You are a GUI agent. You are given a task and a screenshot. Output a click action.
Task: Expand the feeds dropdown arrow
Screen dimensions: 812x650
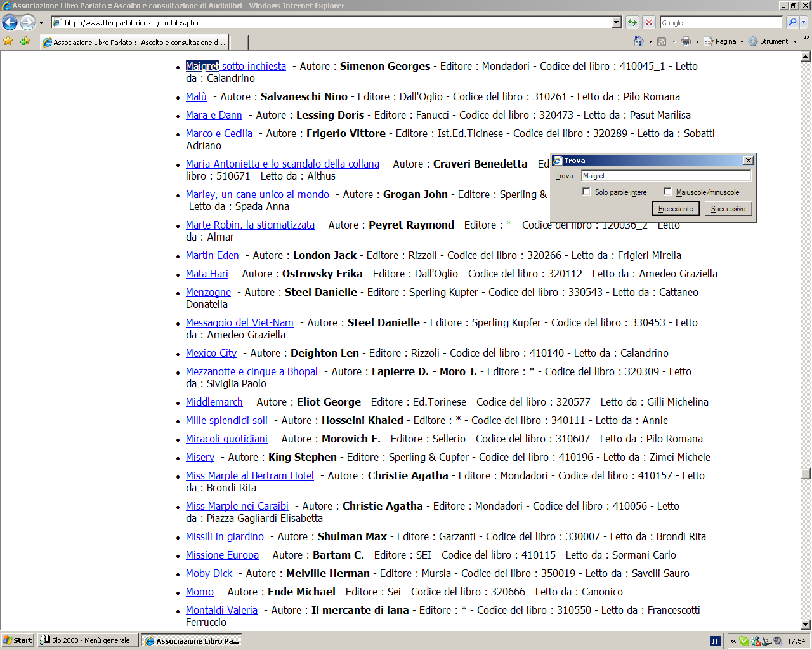[673, 42]
